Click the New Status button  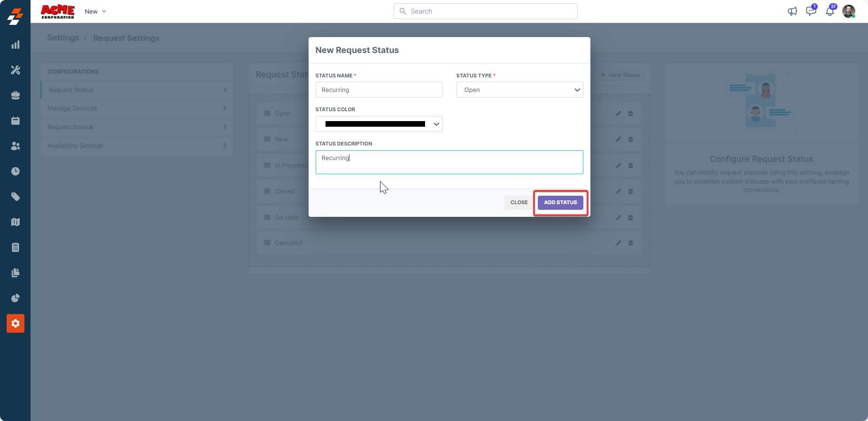pos(620,75)
